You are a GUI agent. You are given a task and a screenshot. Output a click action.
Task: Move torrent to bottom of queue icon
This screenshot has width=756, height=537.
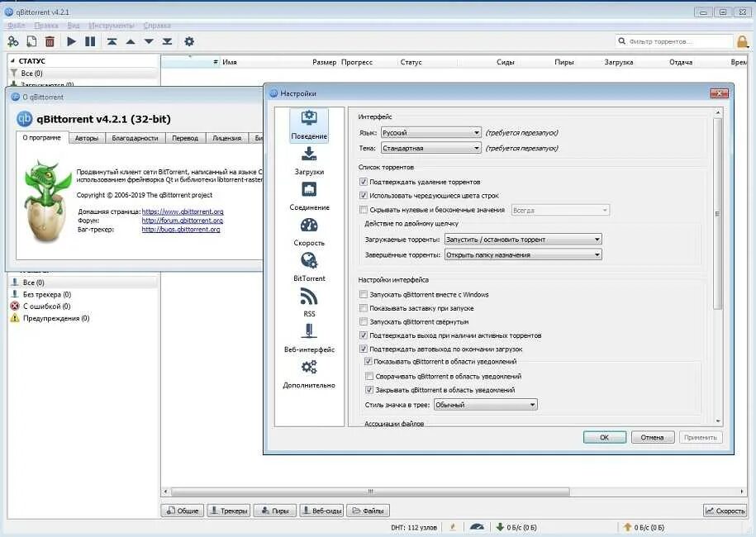point(167,41)
